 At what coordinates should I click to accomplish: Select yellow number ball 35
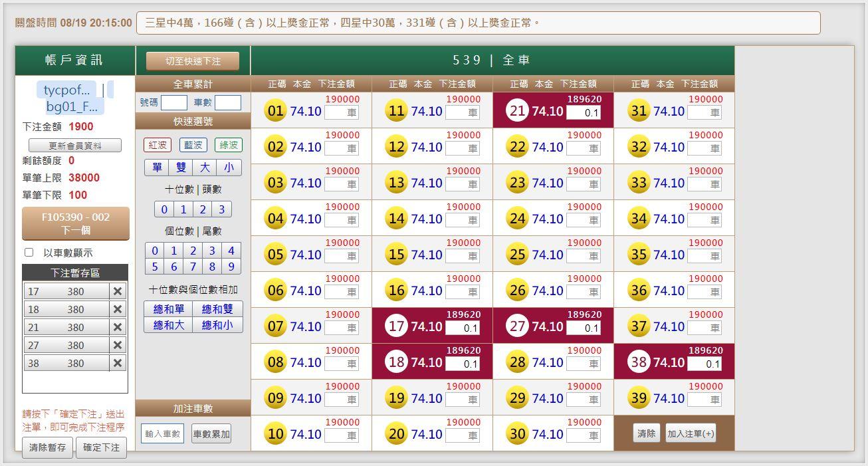[x=638, y=255]
